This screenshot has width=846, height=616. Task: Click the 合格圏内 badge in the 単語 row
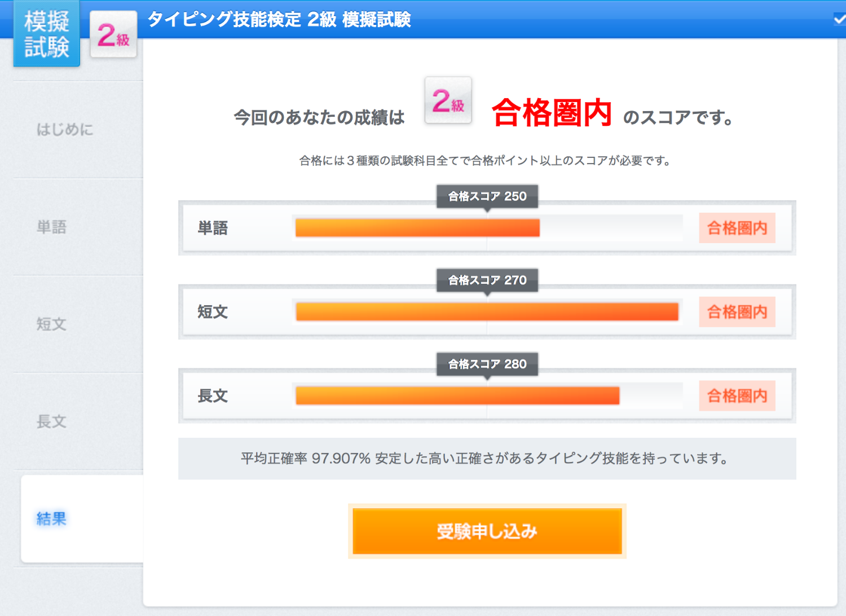point(737,228)
